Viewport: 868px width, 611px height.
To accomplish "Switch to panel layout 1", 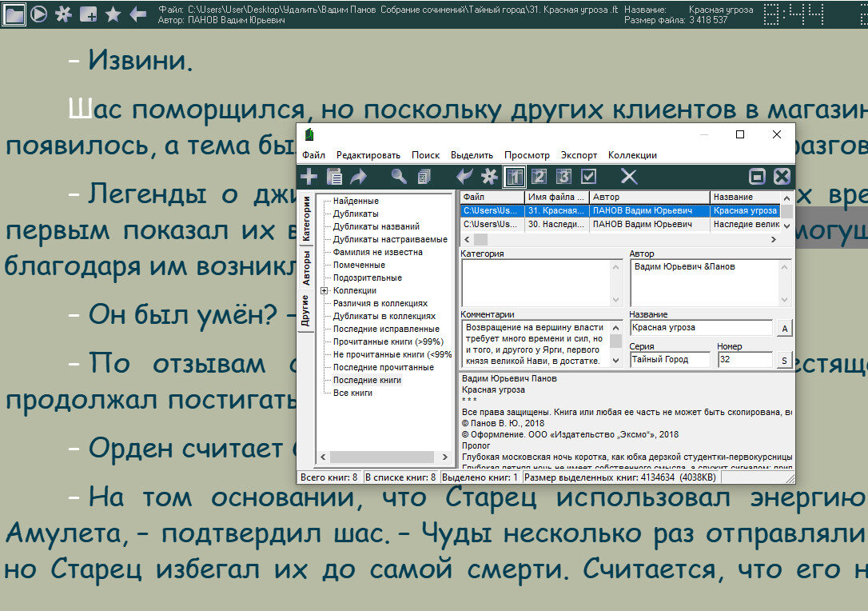I will 515,177.
